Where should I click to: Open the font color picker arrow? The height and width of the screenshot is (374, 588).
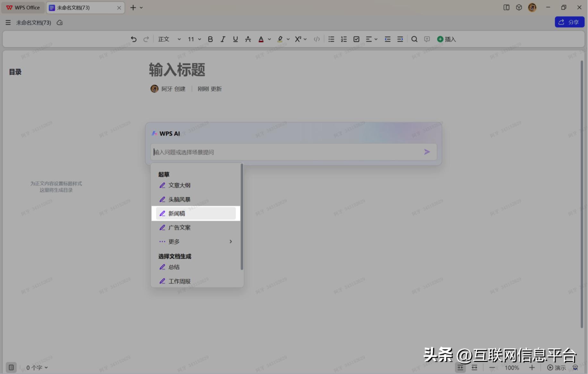[x=269, y=39]
